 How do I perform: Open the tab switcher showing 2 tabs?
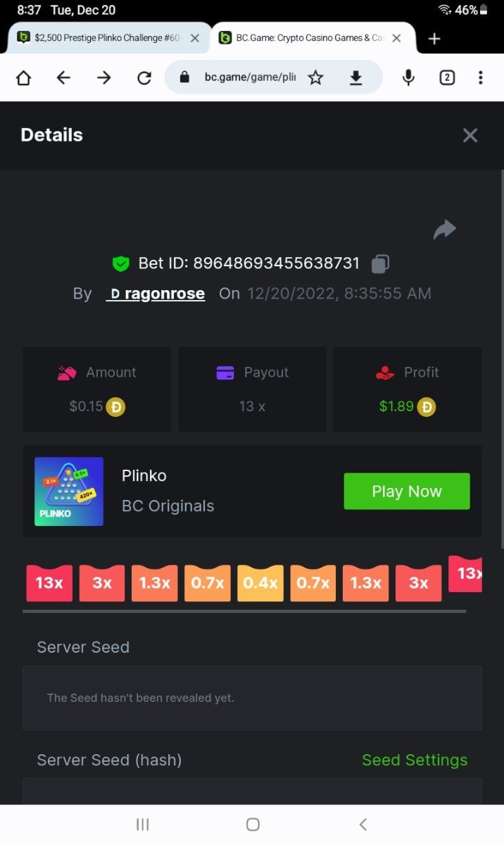447,78
